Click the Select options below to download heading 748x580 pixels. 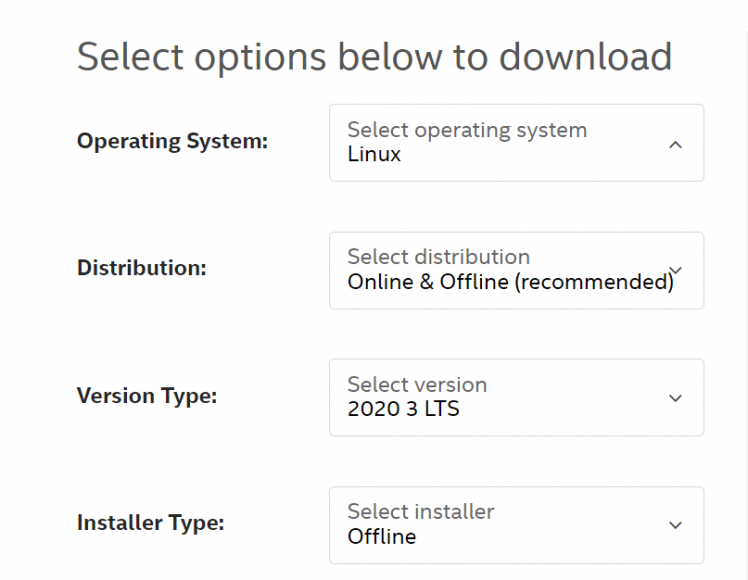374,56
